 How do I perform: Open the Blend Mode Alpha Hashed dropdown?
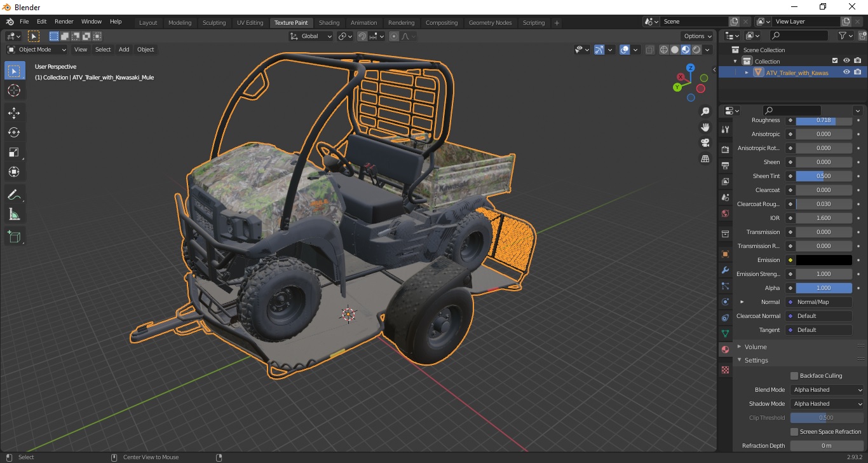[827, 390]
